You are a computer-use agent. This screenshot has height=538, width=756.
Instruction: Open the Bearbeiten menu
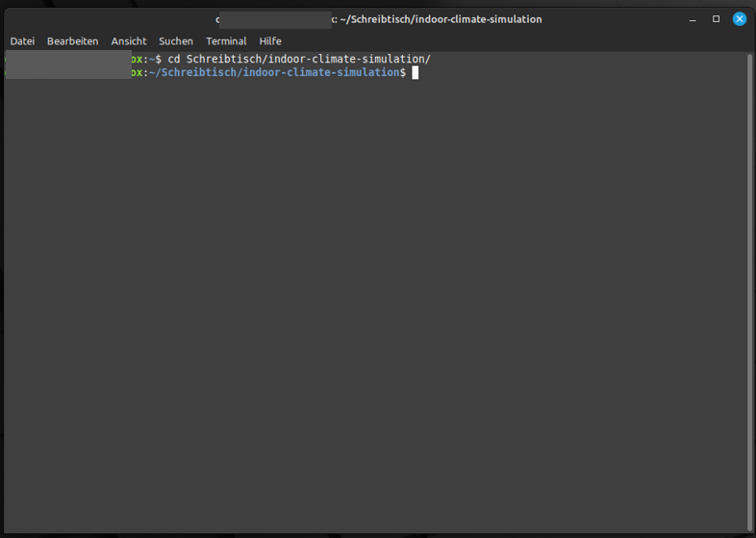[x=72, y=41]
